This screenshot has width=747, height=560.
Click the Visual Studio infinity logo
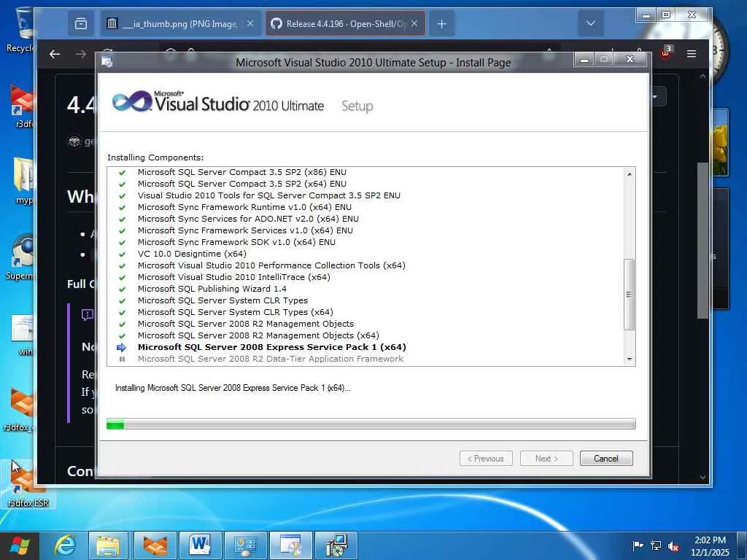click(x=131, y=101)
